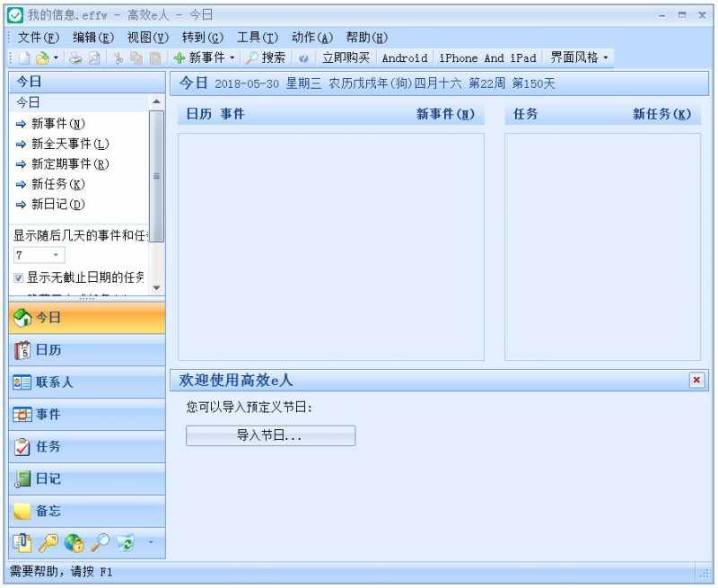This screenshot has height=588, width=718.
Task: Click the 导入节日 button
Action: (x=270, y=435)
